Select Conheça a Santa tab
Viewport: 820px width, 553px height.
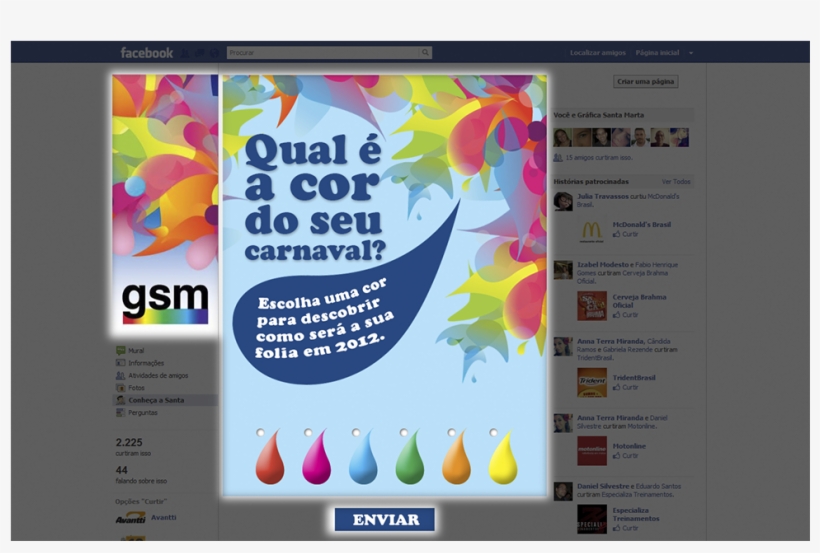coord(155,400)
